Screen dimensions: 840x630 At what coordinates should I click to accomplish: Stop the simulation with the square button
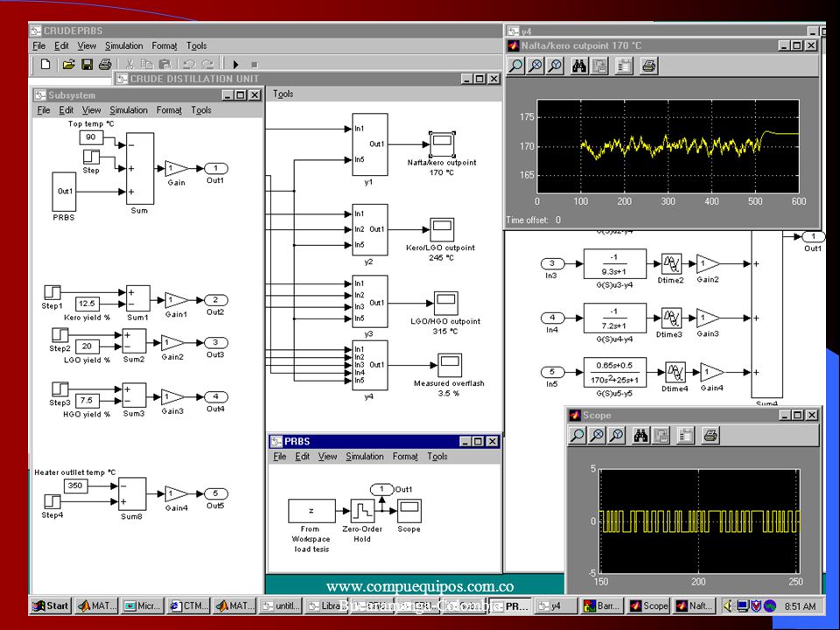coord(255,65)
